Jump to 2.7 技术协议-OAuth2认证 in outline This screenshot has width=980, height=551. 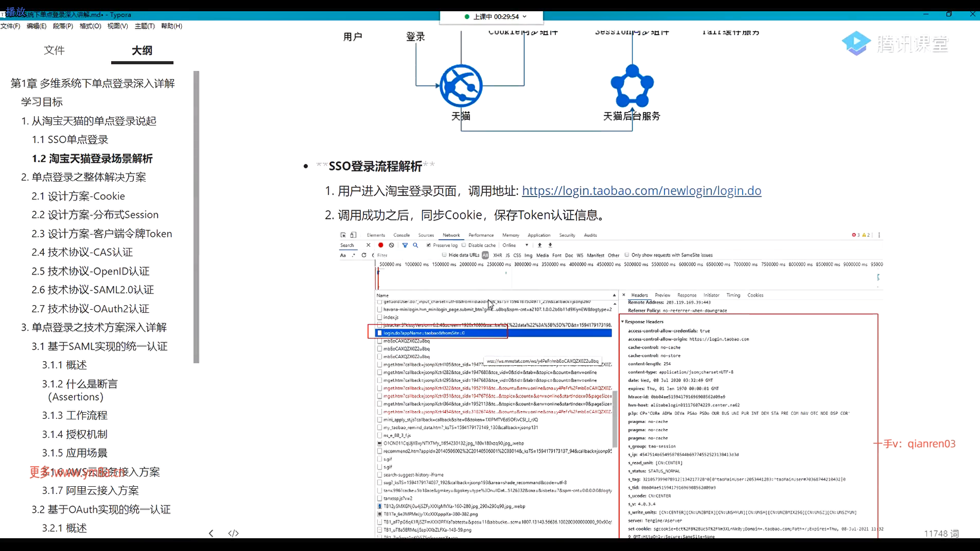coord(90,308)
